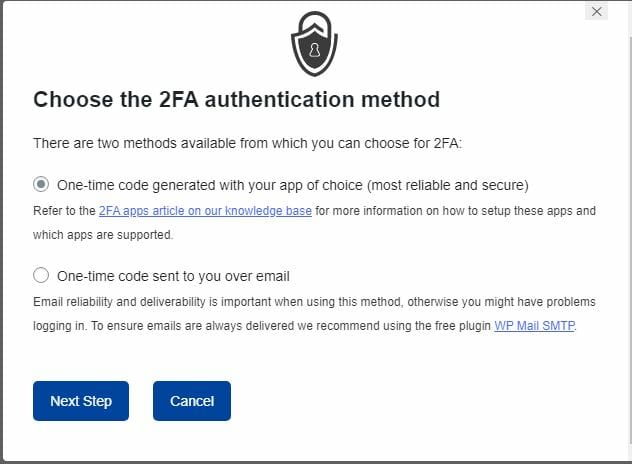Click 'for more information on how to setup' text
This screenshot has height=464, width=632.
click(x=413, y=211)
